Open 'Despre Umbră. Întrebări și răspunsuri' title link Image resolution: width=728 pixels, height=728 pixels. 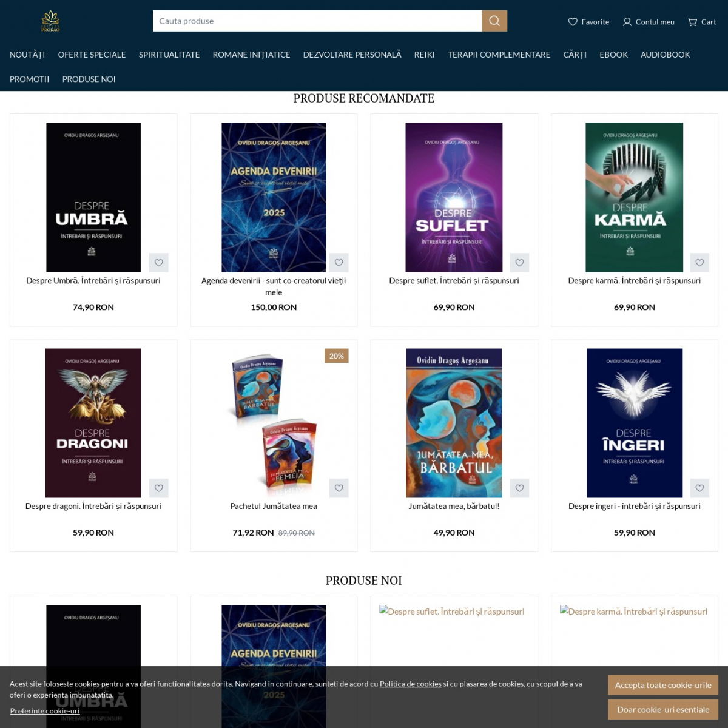tap(93, 281)
